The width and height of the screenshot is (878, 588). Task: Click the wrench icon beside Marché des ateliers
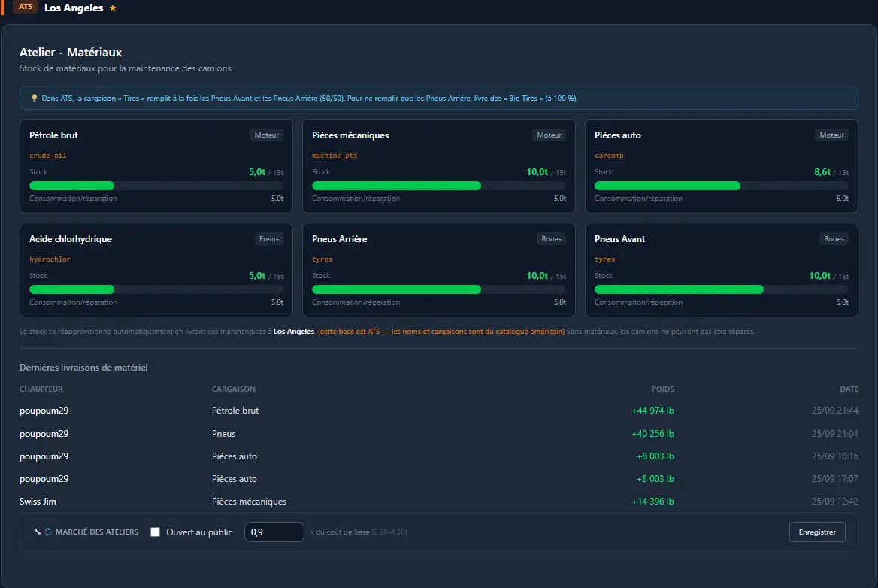click(x=37, y=532)
